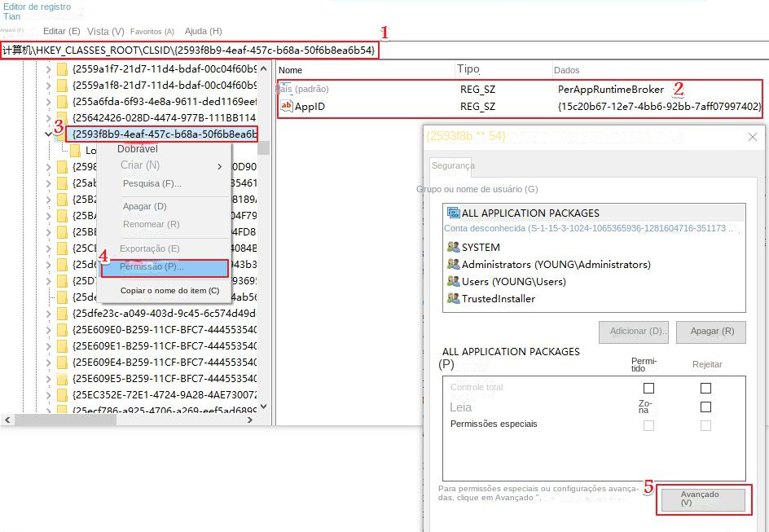Expand the {2559a1f7-21d7-11d4 key
The height and width of the screenshot is (532, 769).
click(x=48, y=69)
